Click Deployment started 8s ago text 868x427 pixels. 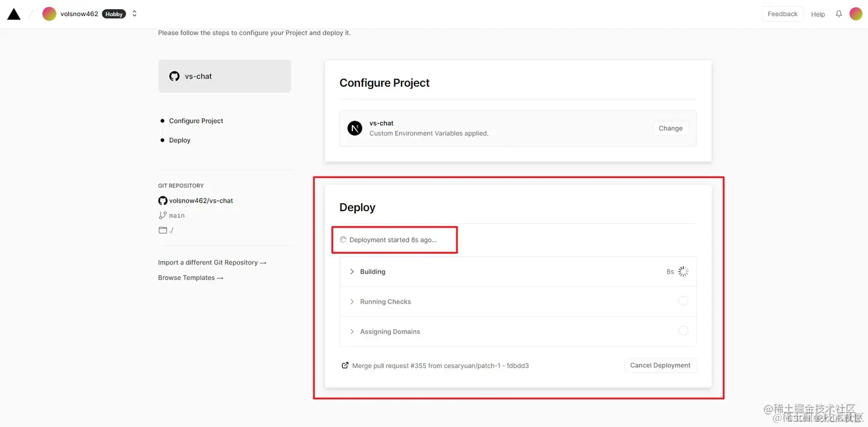tap(393, 240)
